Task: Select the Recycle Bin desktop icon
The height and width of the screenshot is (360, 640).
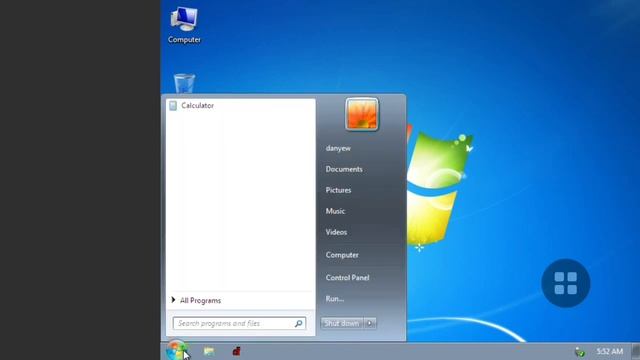Action: coord(184,84)
